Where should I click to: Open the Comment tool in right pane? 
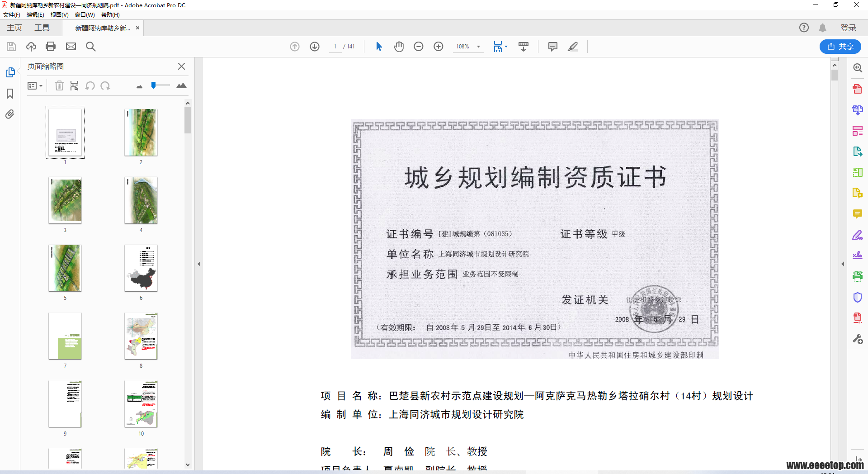point(857,214)
